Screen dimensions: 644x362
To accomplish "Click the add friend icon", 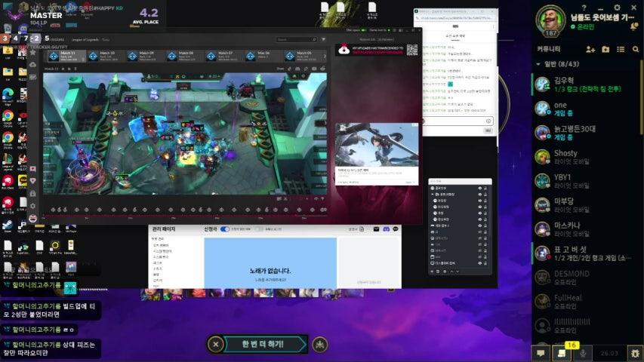I will click(x=590, y=49).
